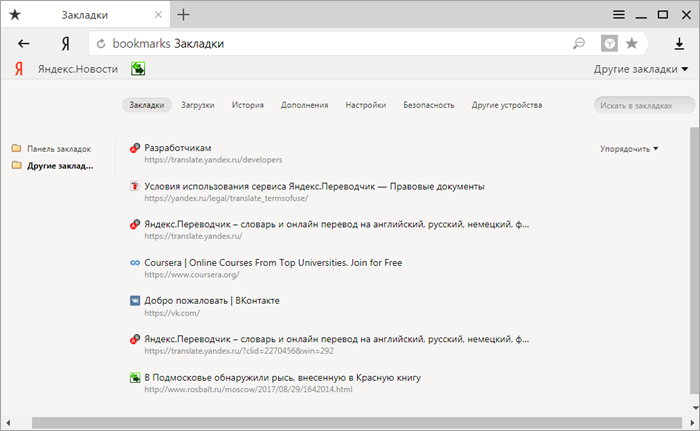Screen dimensions: 700x431
Task: Open Yandex home via Я logo button
Action: point(66,43)
